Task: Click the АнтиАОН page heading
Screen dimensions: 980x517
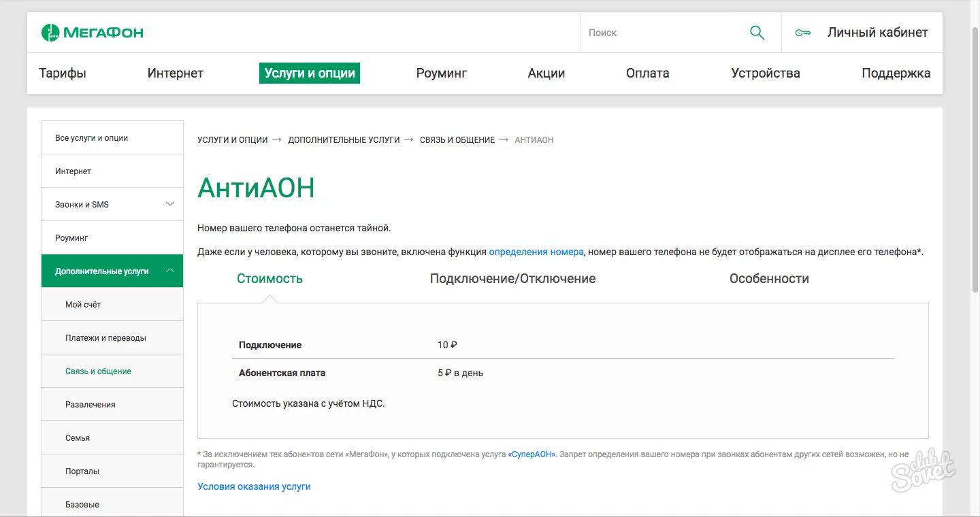Action: pos(256,188)
